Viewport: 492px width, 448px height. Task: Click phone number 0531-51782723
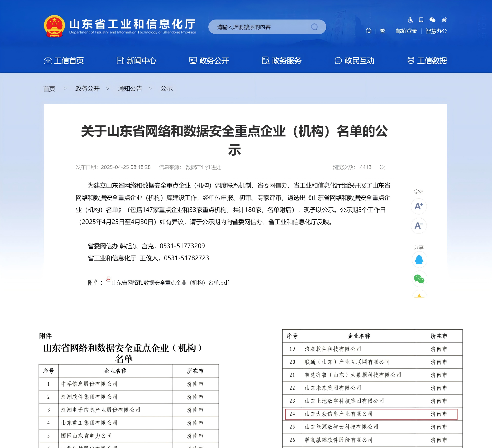coord(187,258)
